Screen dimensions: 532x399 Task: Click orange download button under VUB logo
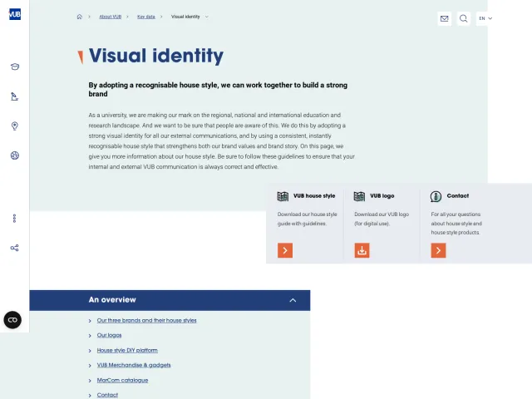pyautogui.click(x=362, y=250)
